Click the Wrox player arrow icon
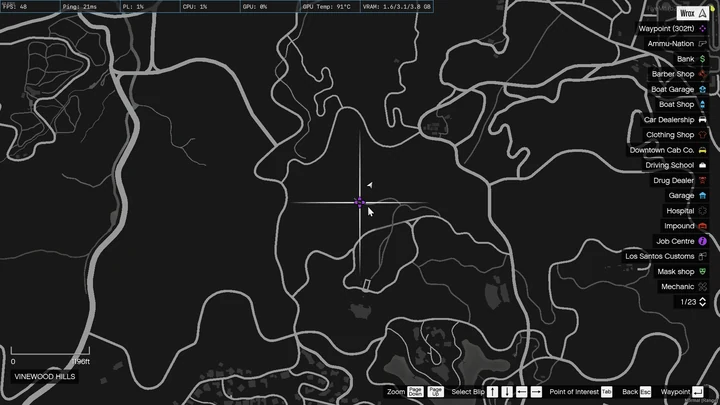 (703, 13)
